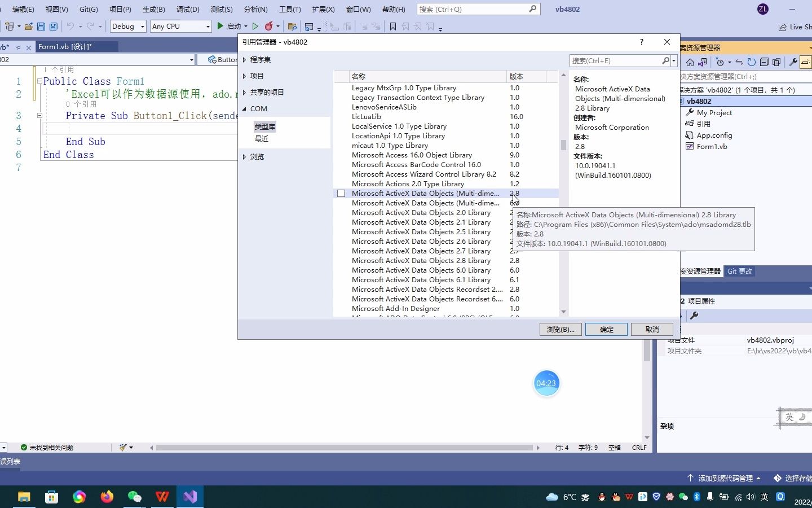
Task: Click the Reference Manager list vertical scrollbar thumb
Action: click(563, 145)
